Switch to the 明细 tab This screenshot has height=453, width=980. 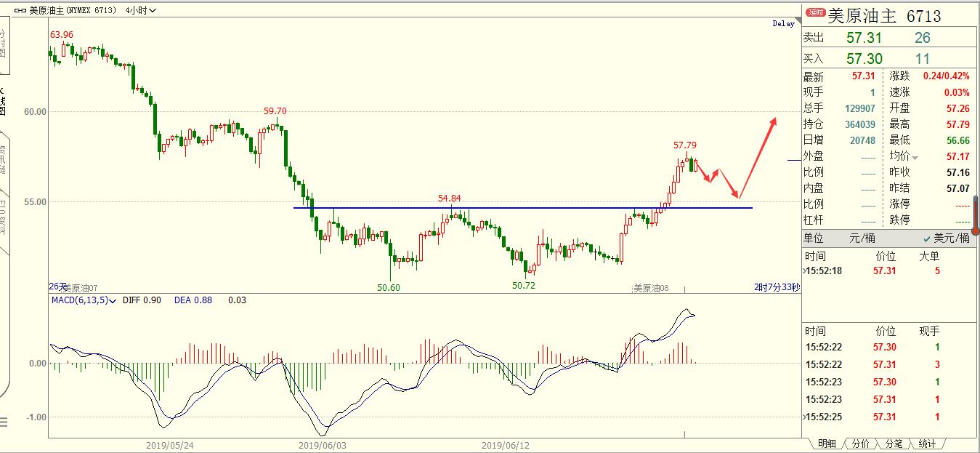coord(826,444)
